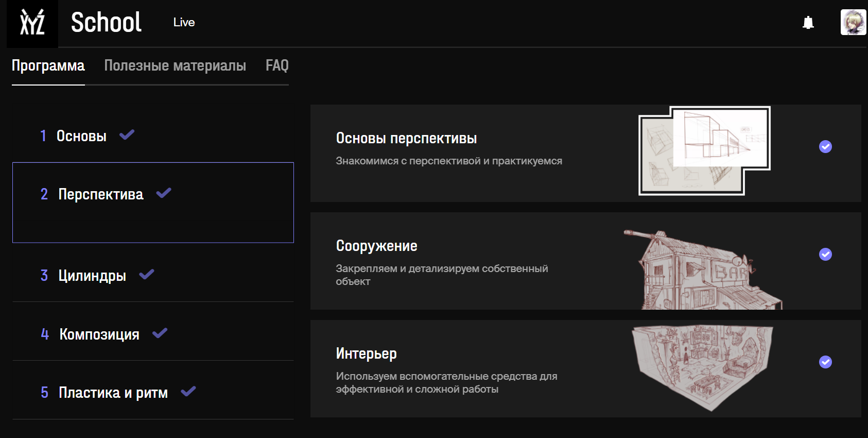
Task: Click checkmark beside Пластика и ритм
Action: click(x=188, y=392)
